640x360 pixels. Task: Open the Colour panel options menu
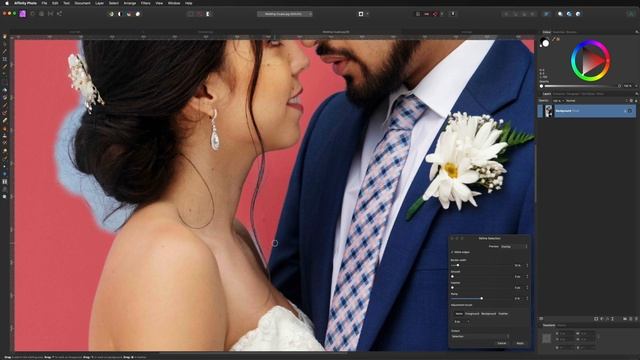click(636, 32)
